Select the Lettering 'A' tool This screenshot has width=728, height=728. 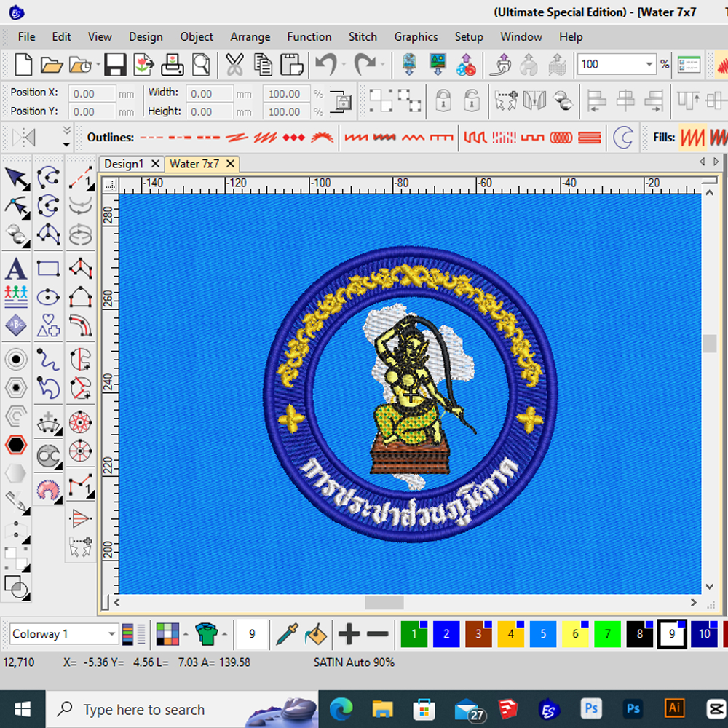coord(16,269)
